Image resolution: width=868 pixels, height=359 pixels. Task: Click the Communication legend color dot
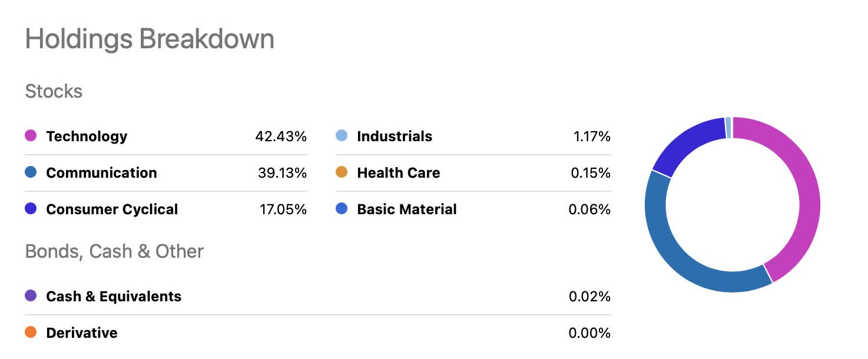[x=31, y=172]
